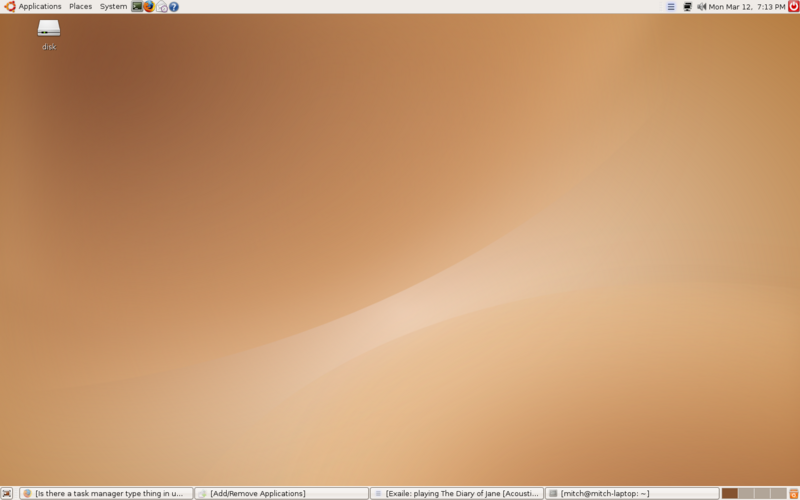Restore the Firefox task manager window

(x=106, y=493)
